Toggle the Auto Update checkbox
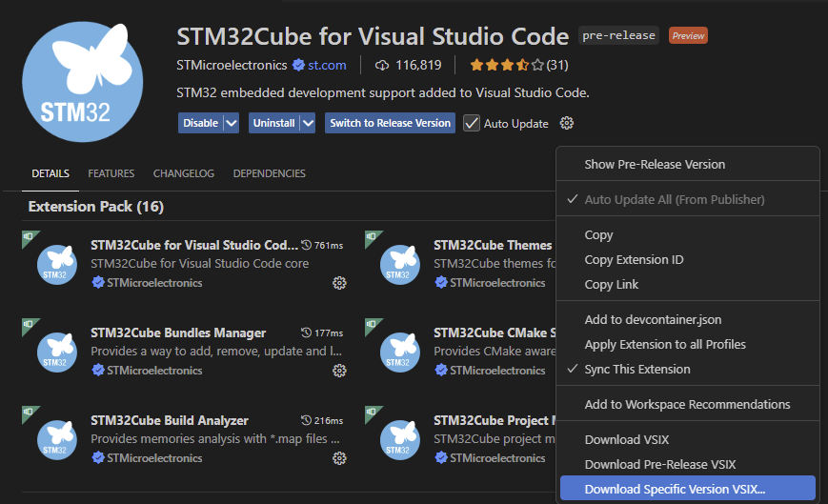This screenshot has width=828, height=504. (x=472, y=123)
